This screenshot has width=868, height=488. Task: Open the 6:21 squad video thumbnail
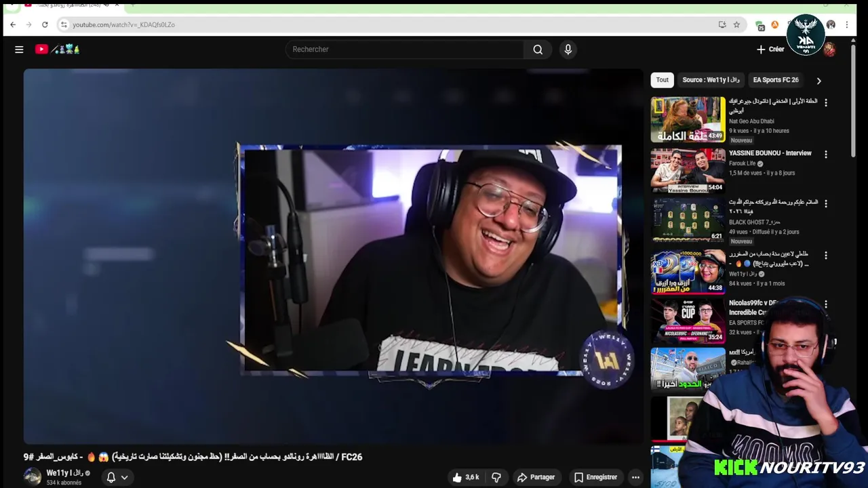coord(688,220)
